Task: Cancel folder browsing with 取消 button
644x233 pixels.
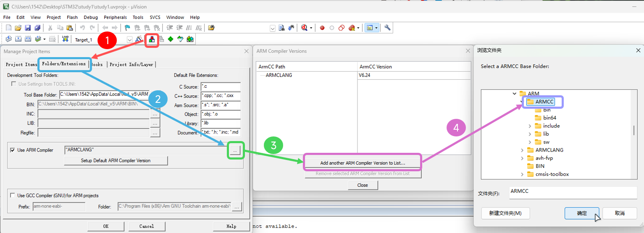Action: point(620,213)
